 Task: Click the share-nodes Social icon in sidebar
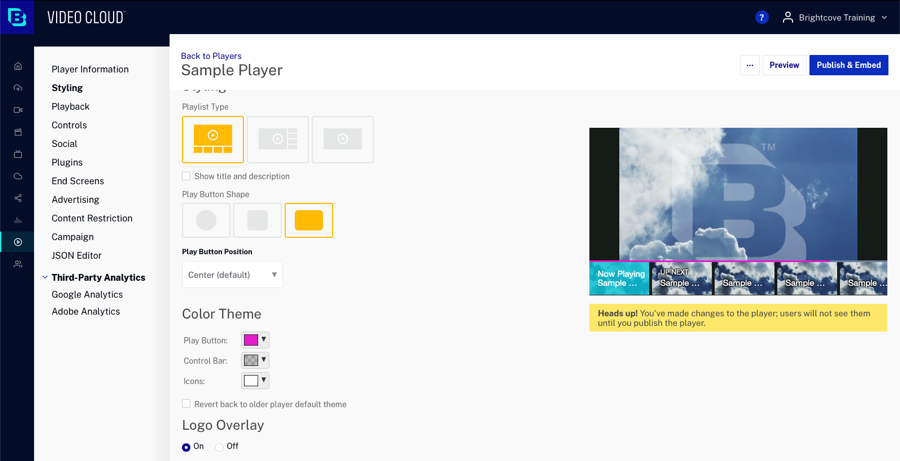(18, 198)
